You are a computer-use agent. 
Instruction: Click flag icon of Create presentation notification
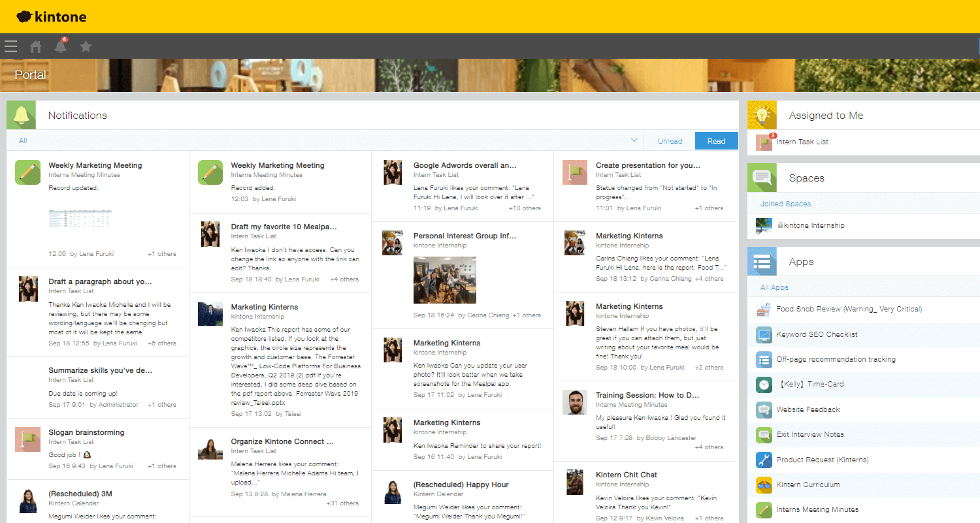575,172
